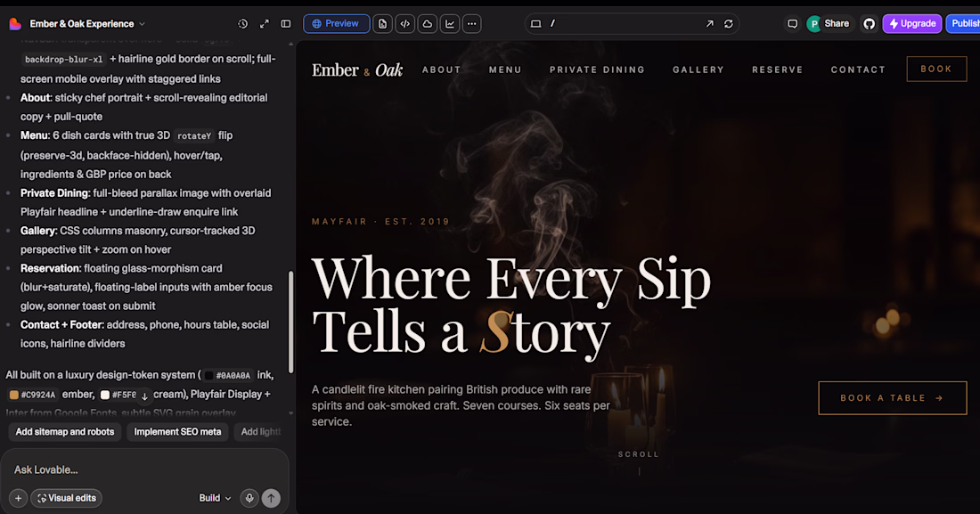Reload the preview with refresh icon
The height and width of the screenshot is (514, 980).
[x=729, y=24]
